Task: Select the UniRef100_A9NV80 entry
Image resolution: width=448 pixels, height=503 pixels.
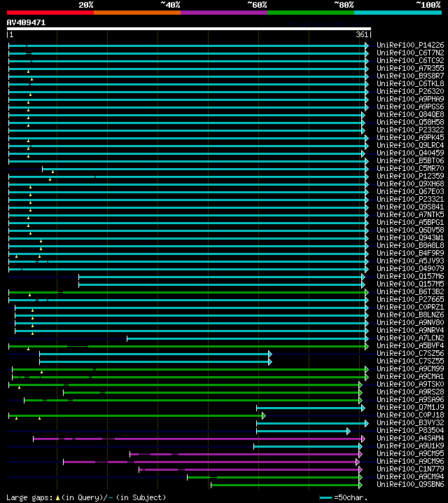Action: point(410,322)
